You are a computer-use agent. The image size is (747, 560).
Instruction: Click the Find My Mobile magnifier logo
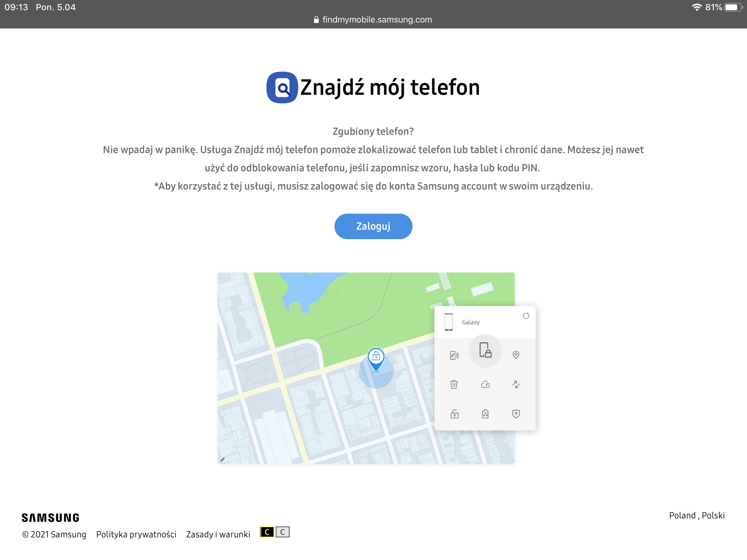tap(282, 87)
